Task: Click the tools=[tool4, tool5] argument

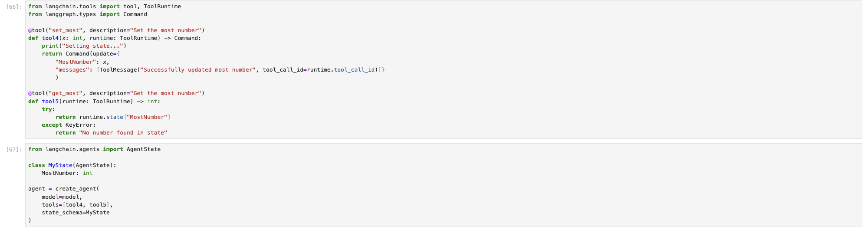Action: (77, 205)
